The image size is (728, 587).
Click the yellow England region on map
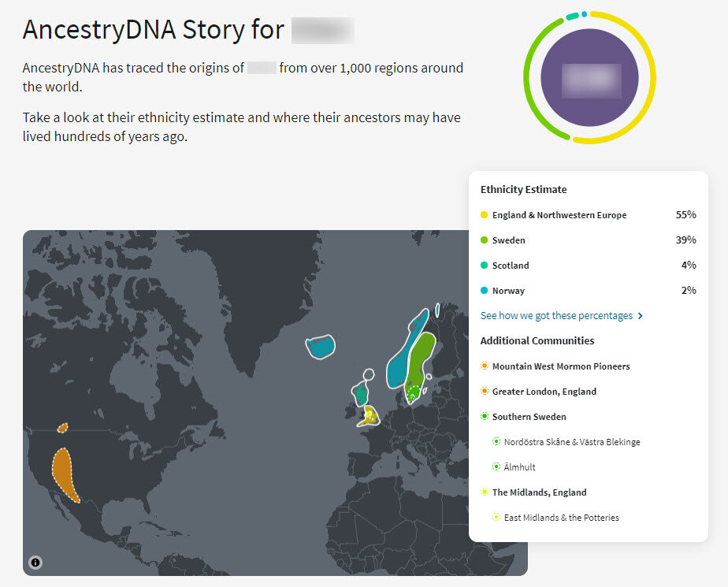369,417
